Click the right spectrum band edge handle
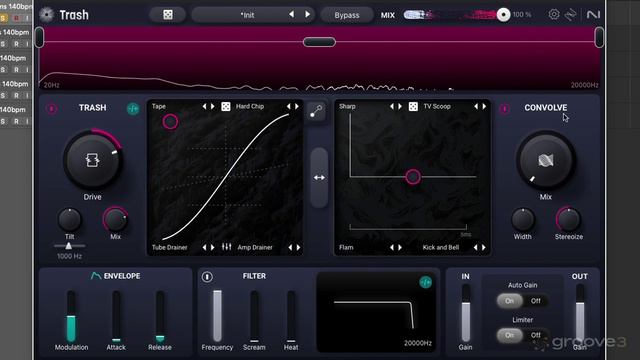640x360 pixels. [599, 37]
